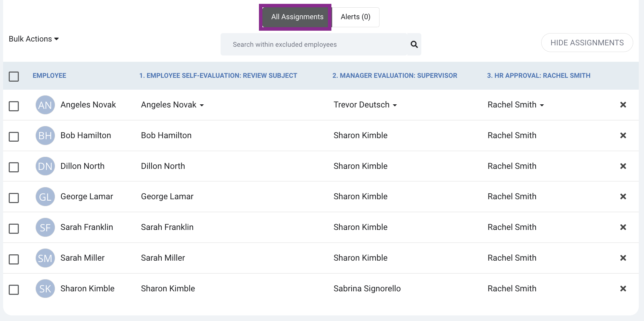Click George Lamar in self-evaluation column
Image resolution: width=644 pixels, height=321 pixels.
point(167,196)
